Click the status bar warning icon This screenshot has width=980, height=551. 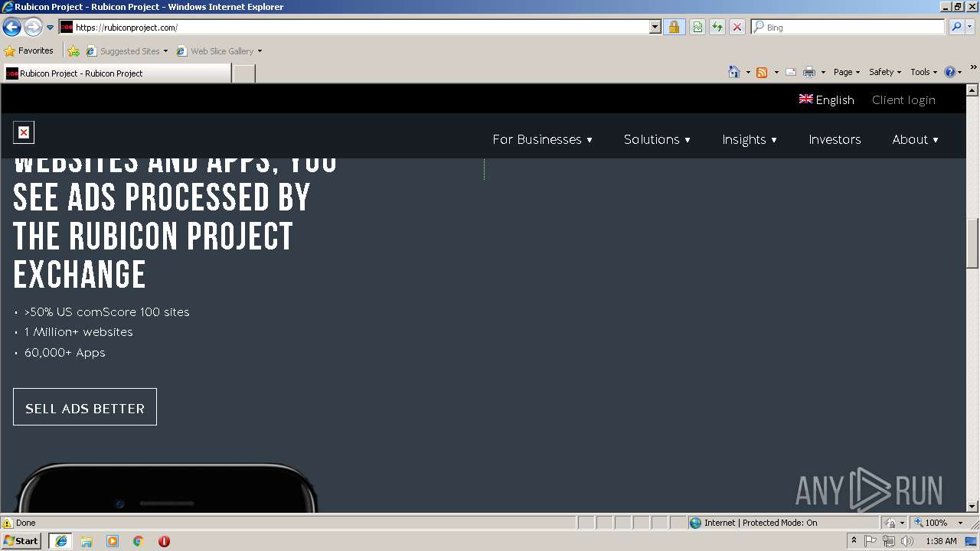(8, 523)
